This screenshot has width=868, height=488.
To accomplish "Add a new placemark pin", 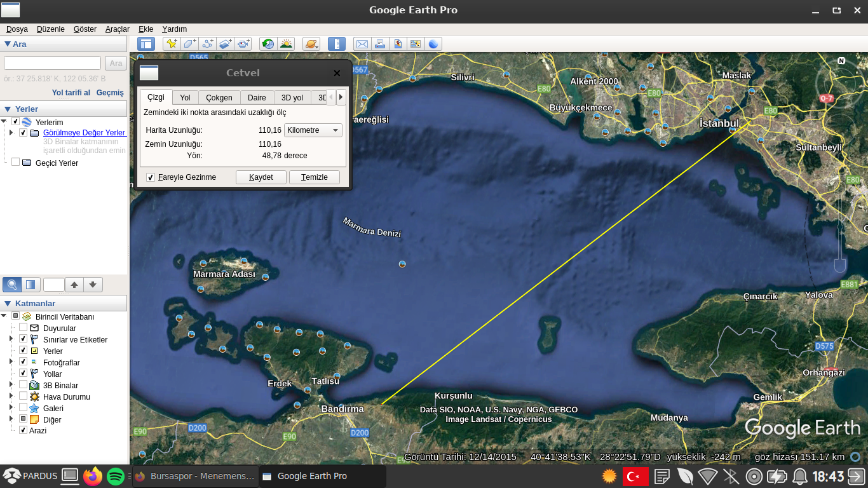I will coord(172,44).
